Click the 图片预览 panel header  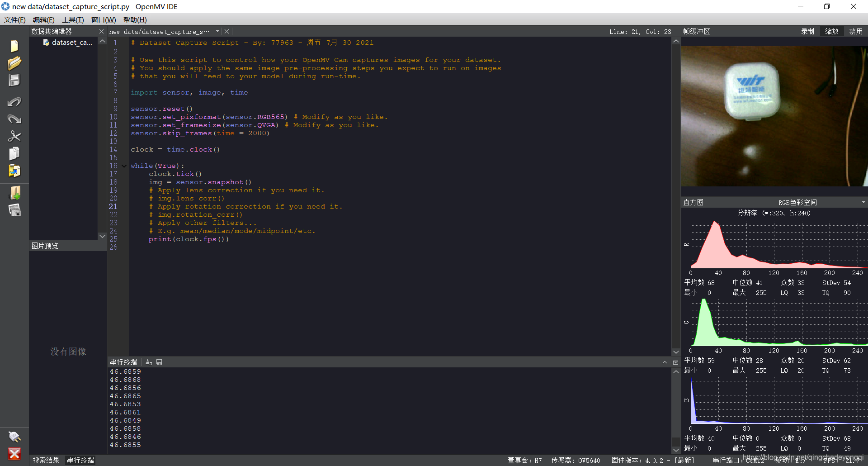(x=68, y=246)
